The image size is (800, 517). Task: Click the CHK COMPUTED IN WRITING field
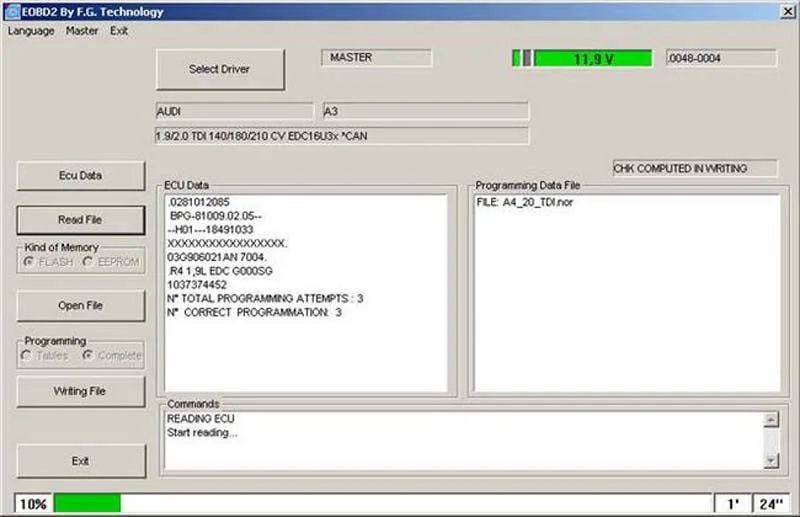[695, 168]
